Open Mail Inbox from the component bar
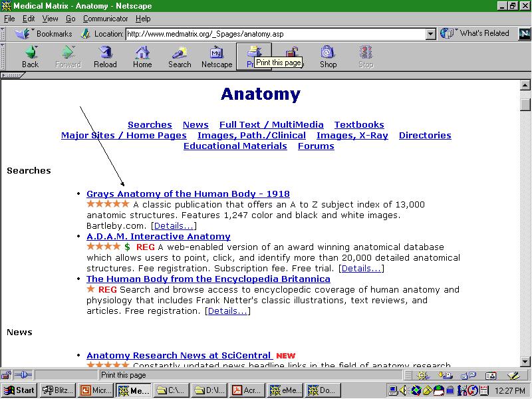 point(446,375)
